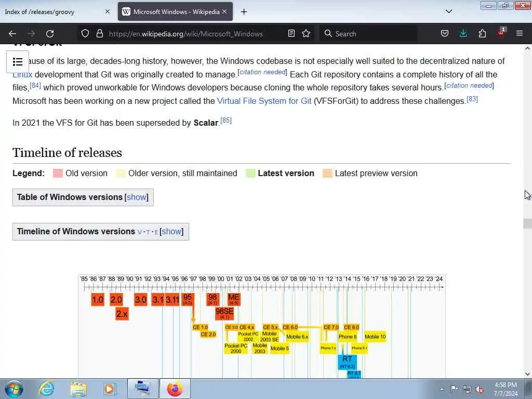532x399 pixels.
Task: Toggle reader view icon in address bar
Action: pyautogui.click(x=291, y=34)
